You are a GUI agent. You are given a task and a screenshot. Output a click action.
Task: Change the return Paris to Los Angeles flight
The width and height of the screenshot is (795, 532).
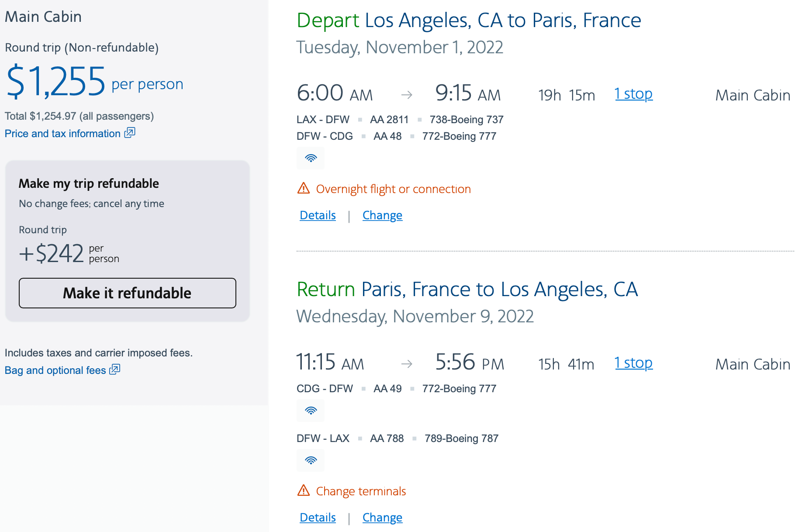(x=382, y=518)
